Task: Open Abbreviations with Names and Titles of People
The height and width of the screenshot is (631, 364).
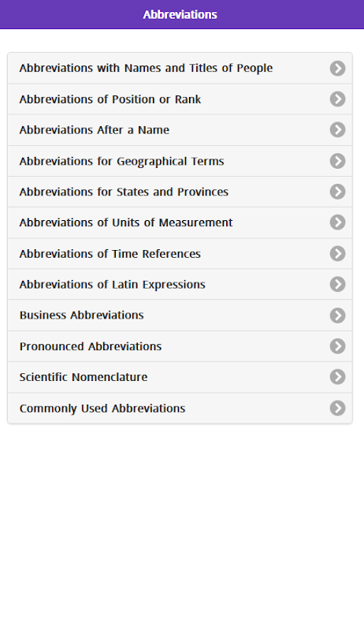Action: click(180, 69)
